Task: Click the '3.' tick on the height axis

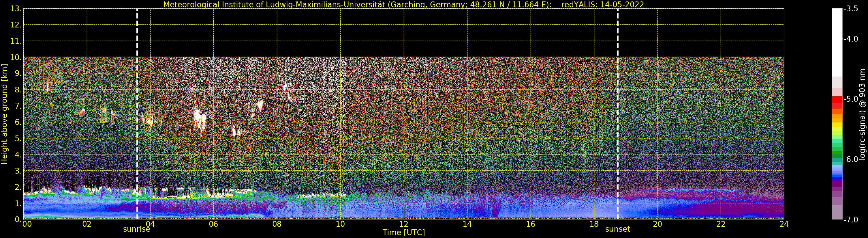Action: tap(18, 171)
